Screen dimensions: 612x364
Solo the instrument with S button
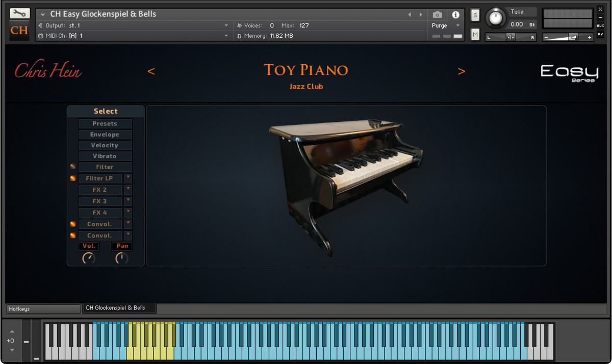tap(475, 15)
